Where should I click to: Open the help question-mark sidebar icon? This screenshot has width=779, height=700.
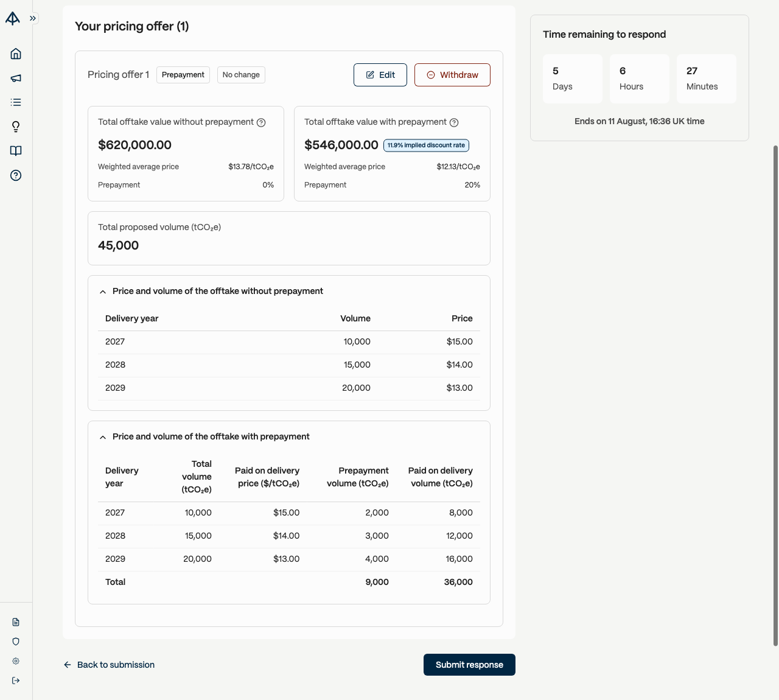pos(16,175)
